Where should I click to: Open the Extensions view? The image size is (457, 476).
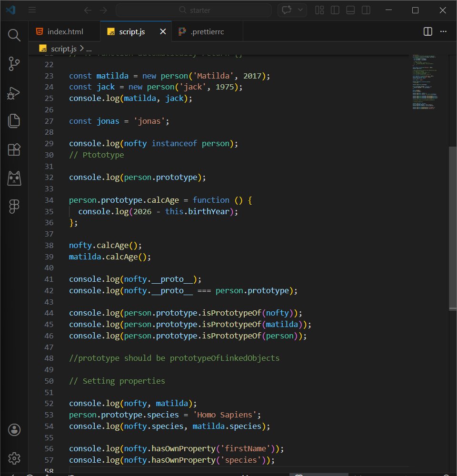[x=14, y=149]
